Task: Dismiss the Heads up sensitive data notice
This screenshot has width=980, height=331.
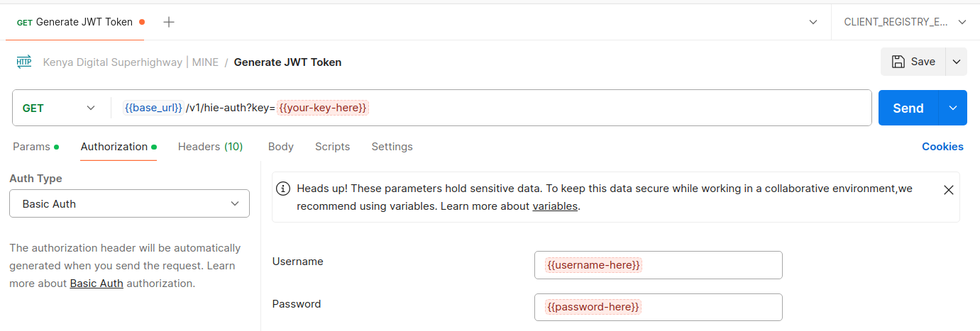Action: click(948, 189)
